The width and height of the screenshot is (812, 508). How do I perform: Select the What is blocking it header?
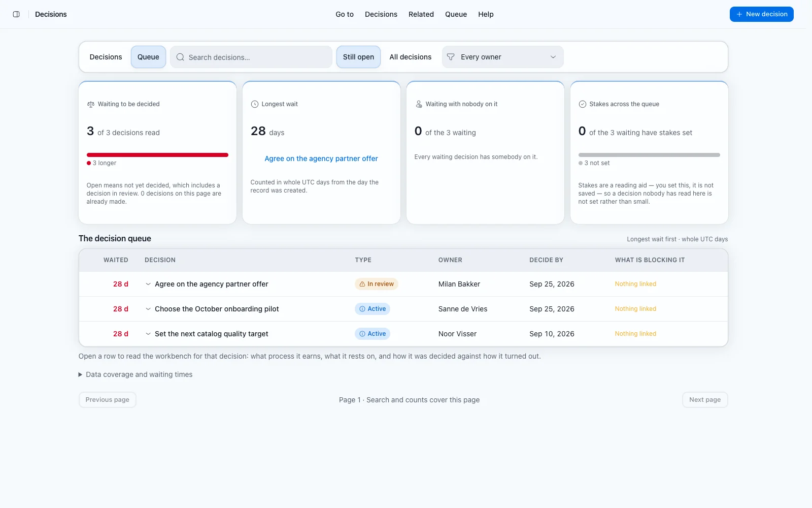coord(650,260)
